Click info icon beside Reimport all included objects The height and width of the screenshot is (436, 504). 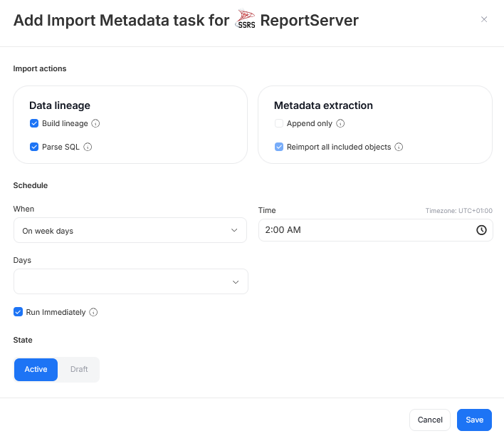399,147
